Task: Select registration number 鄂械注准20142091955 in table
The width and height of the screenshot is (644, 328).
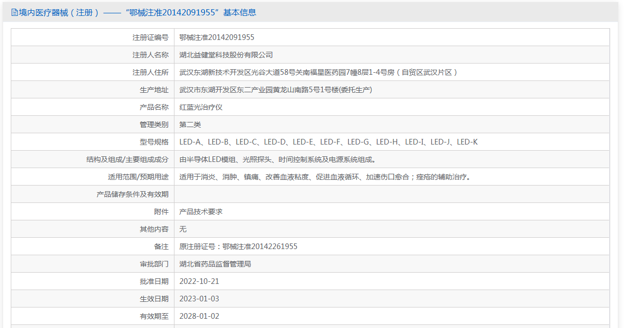Action: 217,37
